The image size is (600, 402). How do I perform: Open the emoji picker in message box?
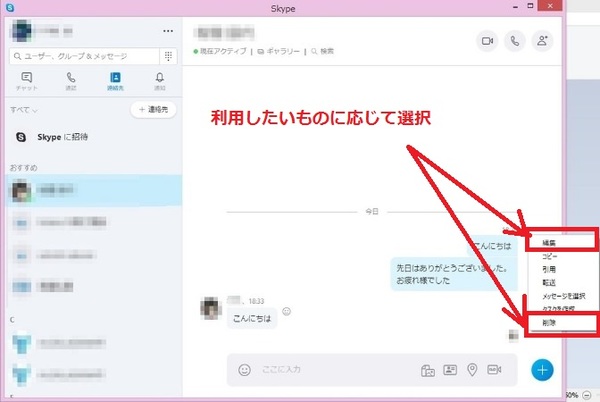[245, 370]
